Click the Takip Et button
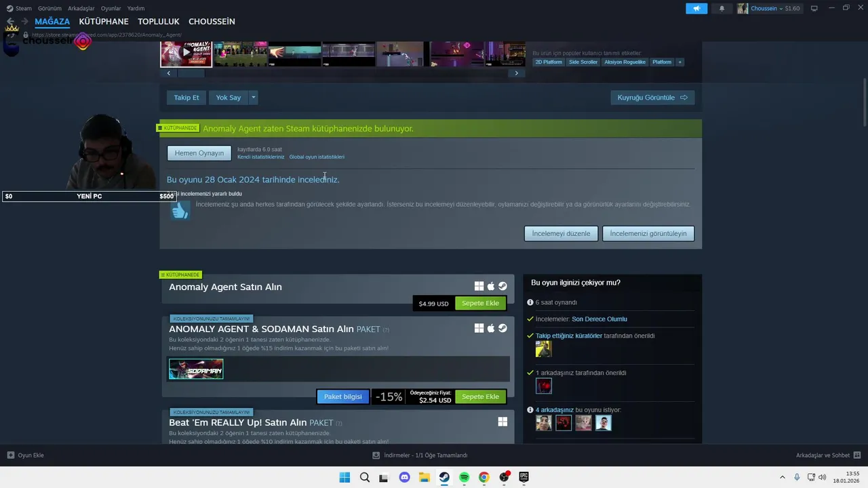Viewport: 868px width, 488px height. coord(186,98)
